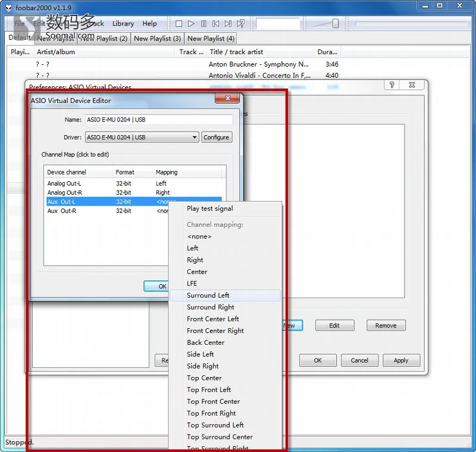Click Cancel button in Preferences dialog

coord(359,360)
